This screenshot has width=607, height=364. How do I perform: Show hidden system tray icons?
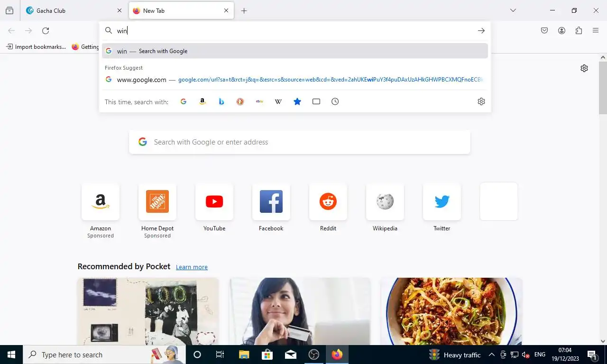pos(492,355)
